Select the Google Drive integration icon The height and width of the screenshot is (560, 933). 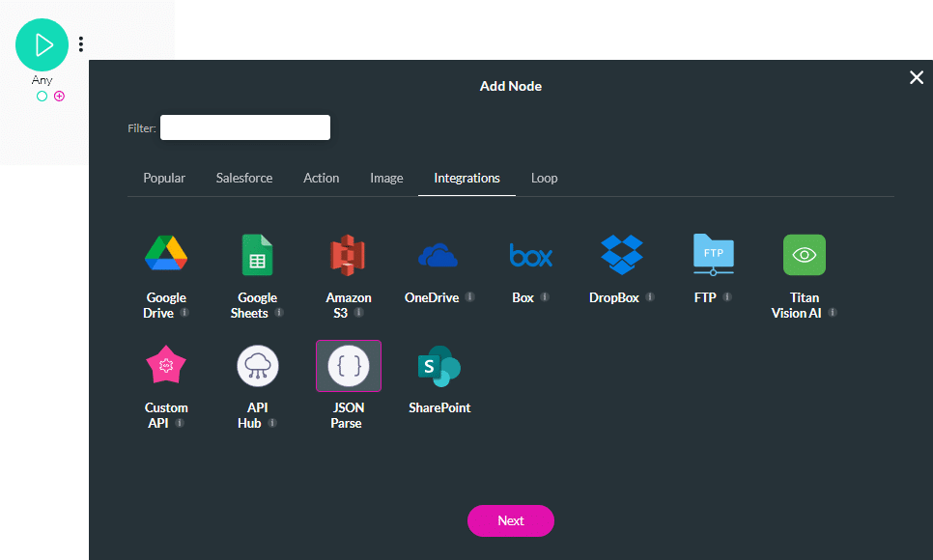click(x=166, y=255)
